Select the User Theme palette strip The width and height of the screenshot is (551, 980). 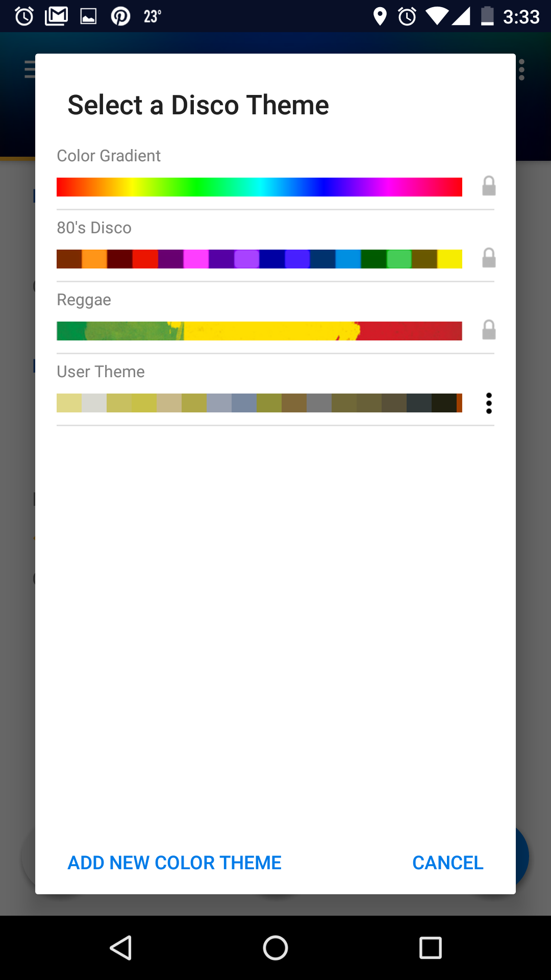pos(259,403)
